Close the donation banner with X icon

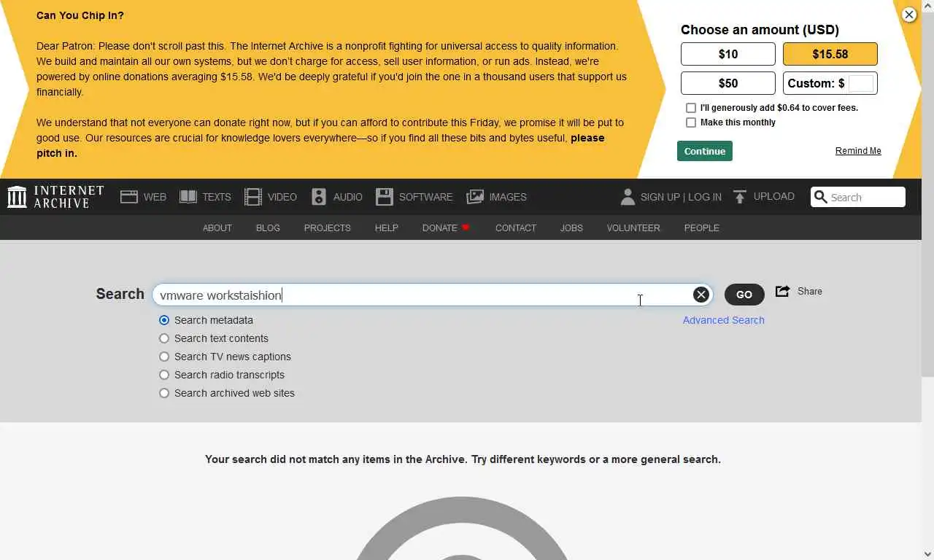point(908,15)
